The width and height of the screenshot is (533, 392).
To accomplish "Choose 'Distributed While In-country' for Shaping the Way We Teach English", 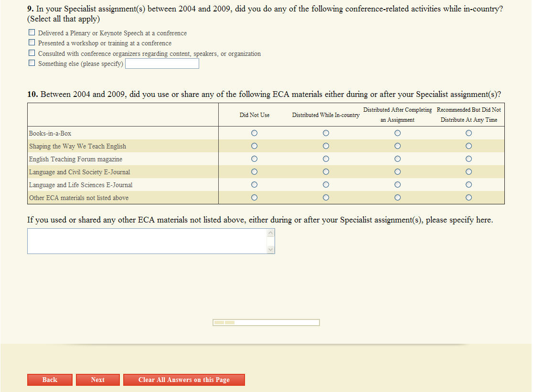I will coord(326,146).
